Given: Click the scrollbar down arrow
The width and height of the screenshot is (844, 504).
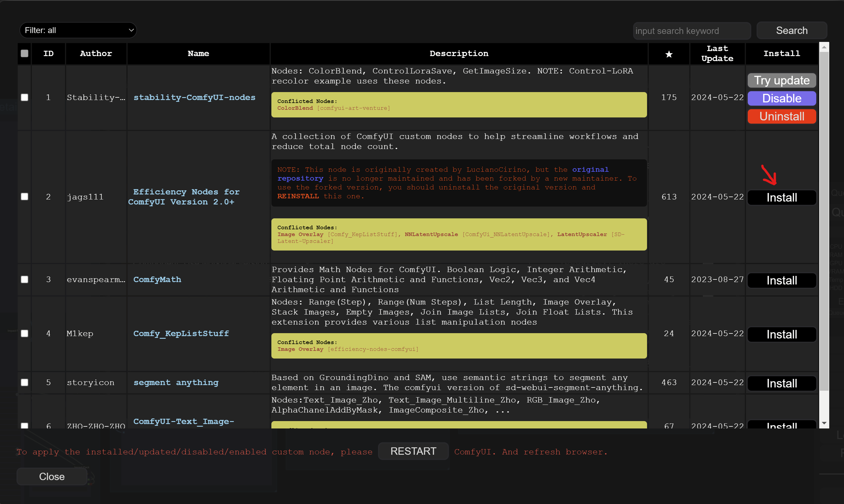Looking at the screenshot, I should point(824,423).
